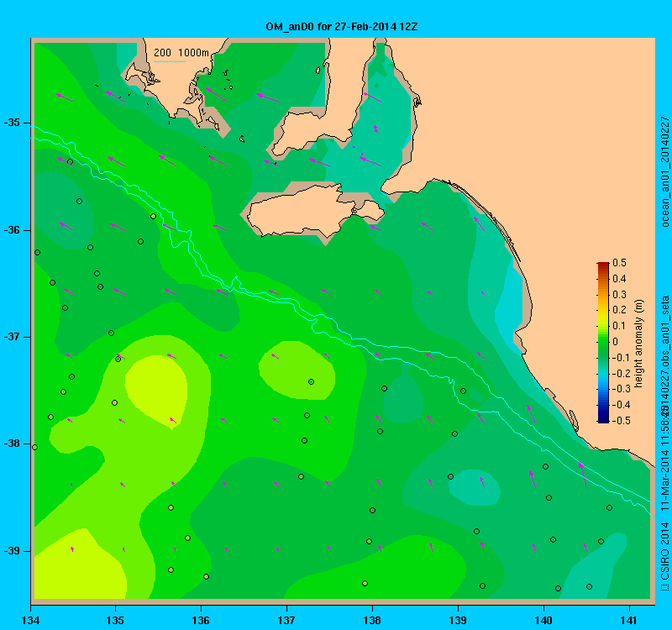Click longitude axis label '141'

pos(629,620)
